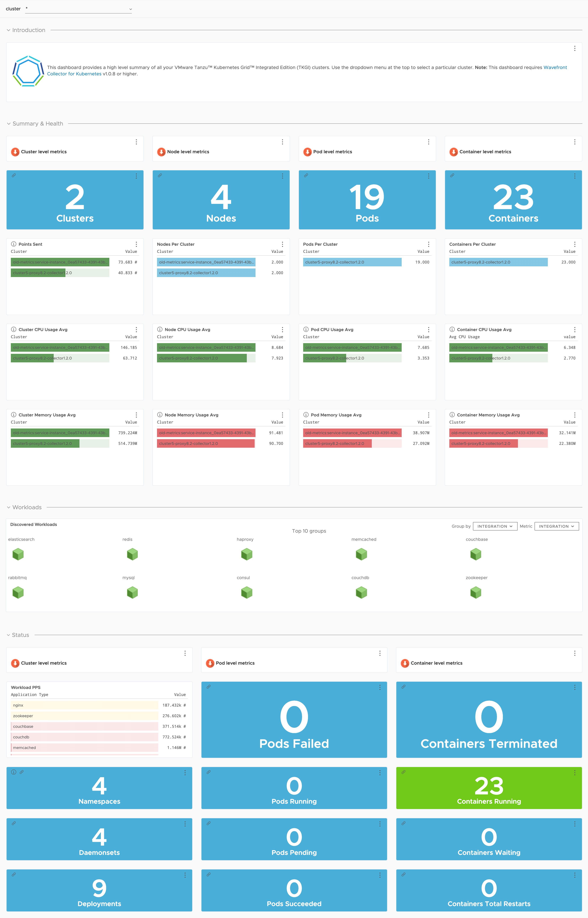This screenshot has height=918, width=588.
Task: Open kebab menu on Containers count tile
Action: pyautogui.click(x=574, y=176)
